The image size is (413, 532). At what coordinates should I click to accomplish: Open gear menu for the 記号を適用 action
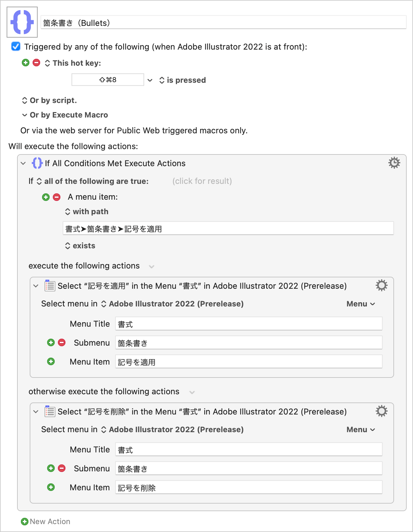pos(381,286)
